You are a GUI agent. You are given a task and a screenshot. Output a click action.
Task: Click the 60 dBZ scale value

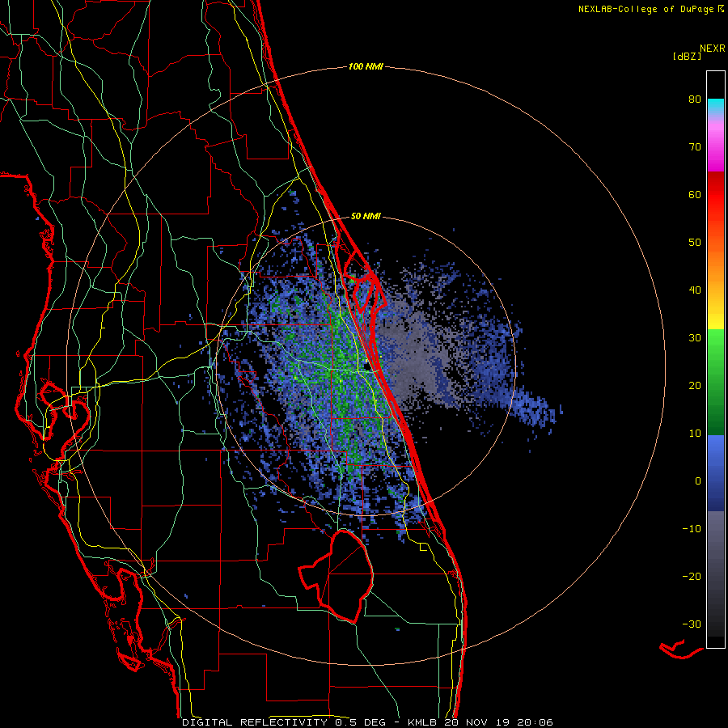coord(695,195)
